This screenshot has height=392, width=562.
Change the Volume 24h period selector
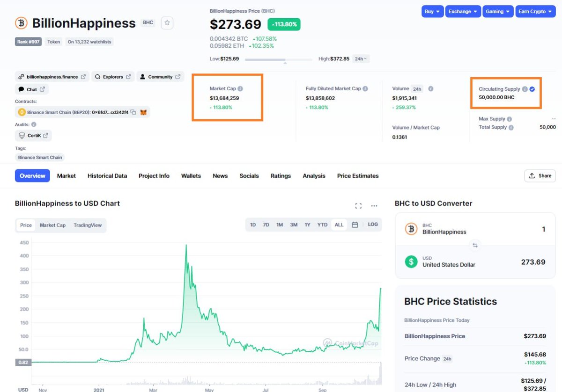[x=416, y=89]
